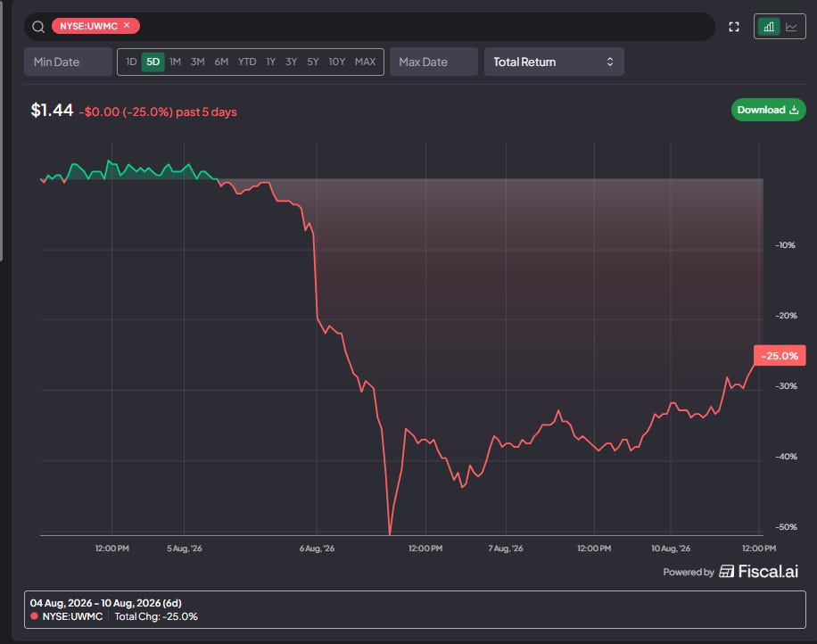Screen dimensions: 817x644
Task: Click the search magnifier icon
Action: pyautogui.click(x=38, y=27)
